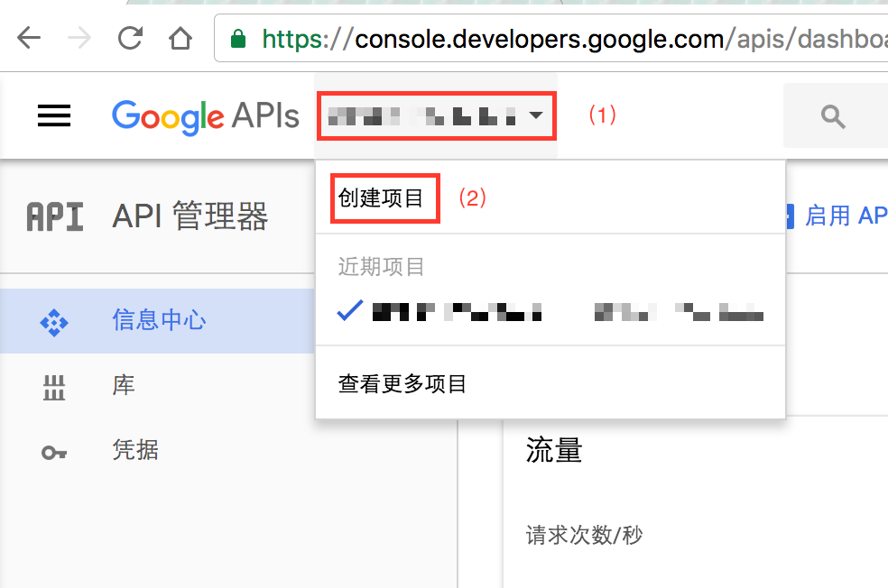Click the browser back arrow
The image size is (888, 588).
click(x=29, y=39)
